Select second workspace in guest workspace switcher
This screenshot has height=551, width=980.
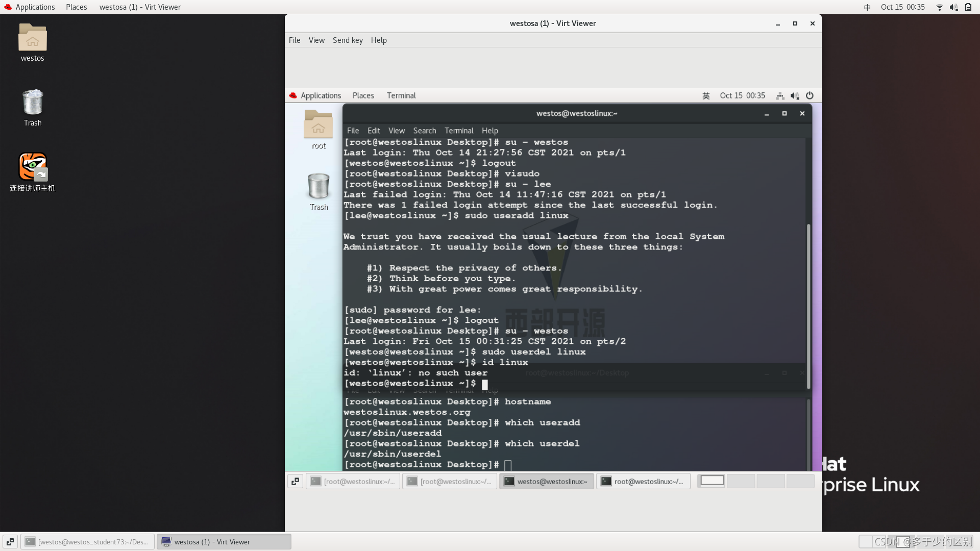click(741, 481)
